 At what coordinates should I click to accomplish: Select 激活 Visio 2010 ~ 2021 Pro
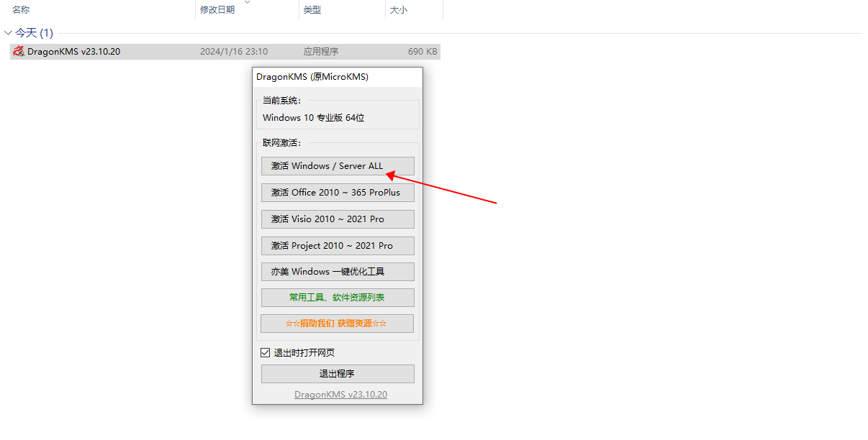click(337, 219)
